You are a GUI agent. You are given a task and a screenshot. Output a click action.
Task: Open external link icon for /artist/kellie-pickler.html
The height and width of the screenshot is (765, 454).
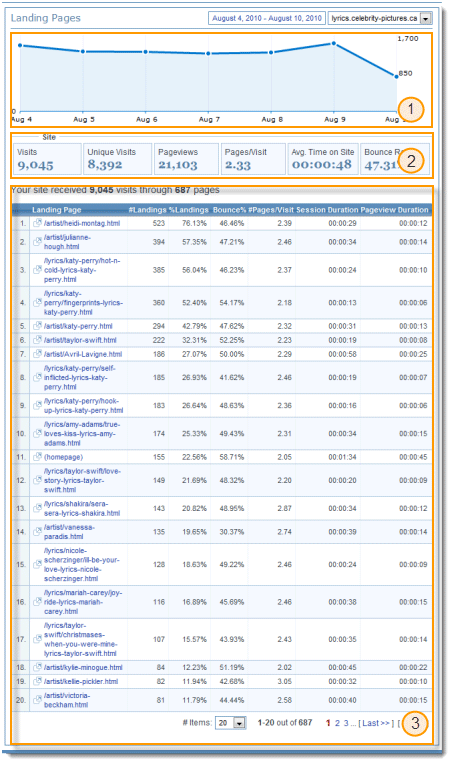pos(37,682)
